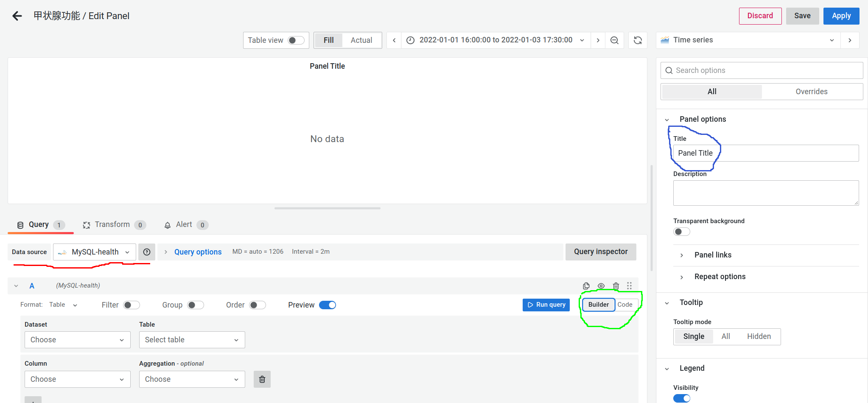The width and height of the screenshot is (868, 403).
Task: Open the MySQL-health data source dropdown
Action: click(x=95, y=252)
